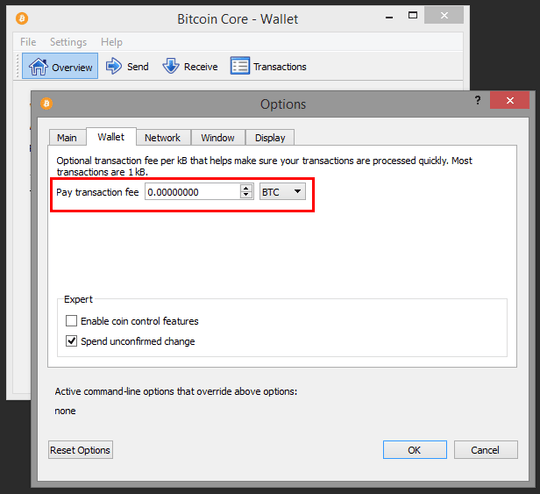540x494 pixels.
Task: Increase the fee with spinner up arrow
Action: pos(246,188)
